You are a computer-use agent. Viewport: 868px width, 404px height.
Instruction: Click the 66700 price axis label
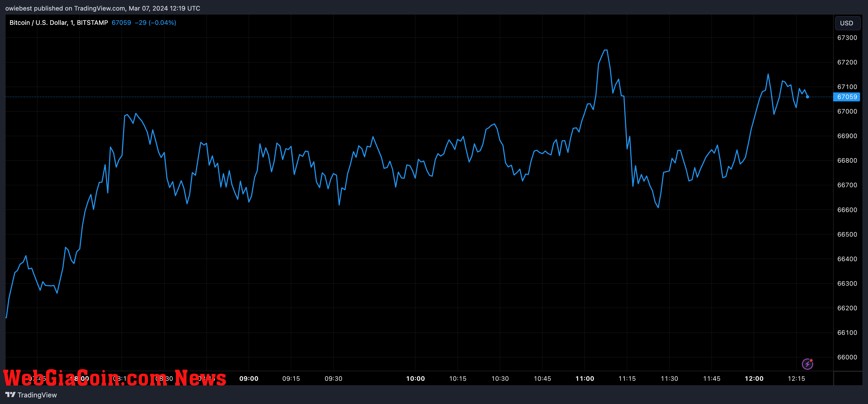(847, 185)
